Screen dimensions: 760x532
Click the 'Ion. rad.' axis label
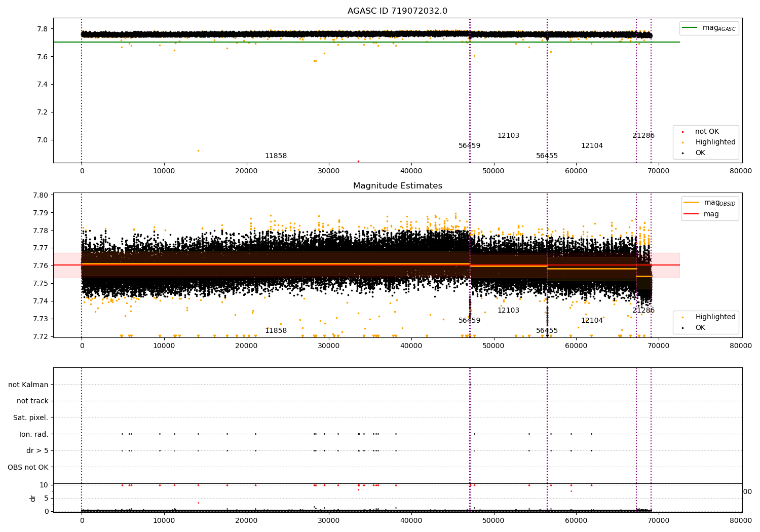pos(34,434)
